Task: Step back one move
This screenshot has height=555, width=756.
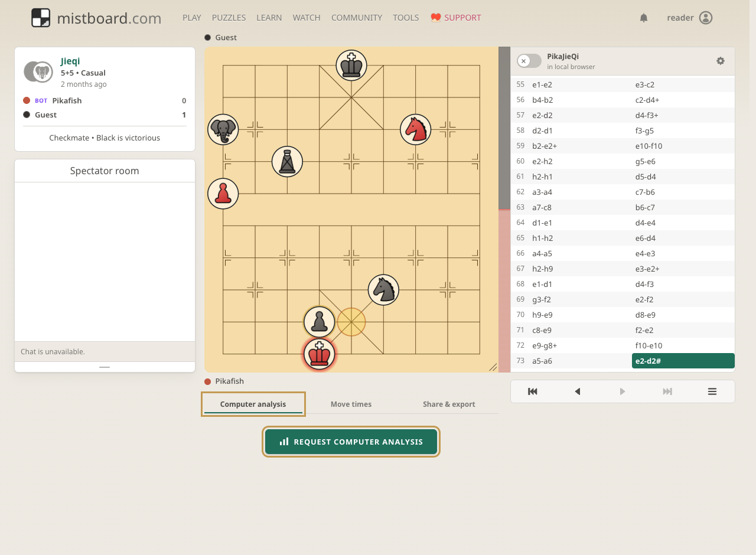Action: pos(578,391)
